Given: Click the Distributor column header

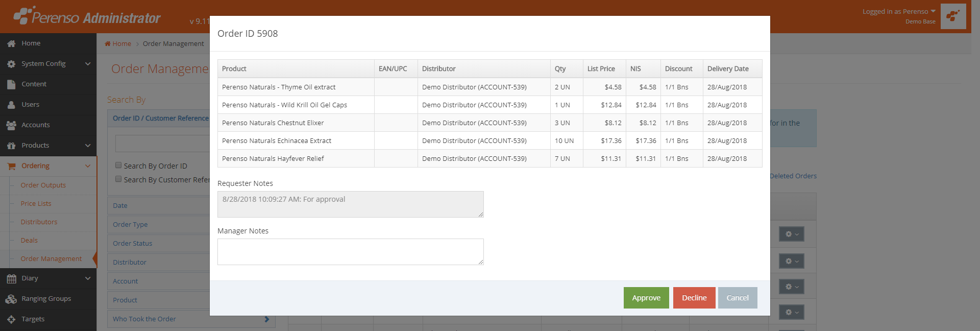Looking at the screenshot, I should coord(484,69).
